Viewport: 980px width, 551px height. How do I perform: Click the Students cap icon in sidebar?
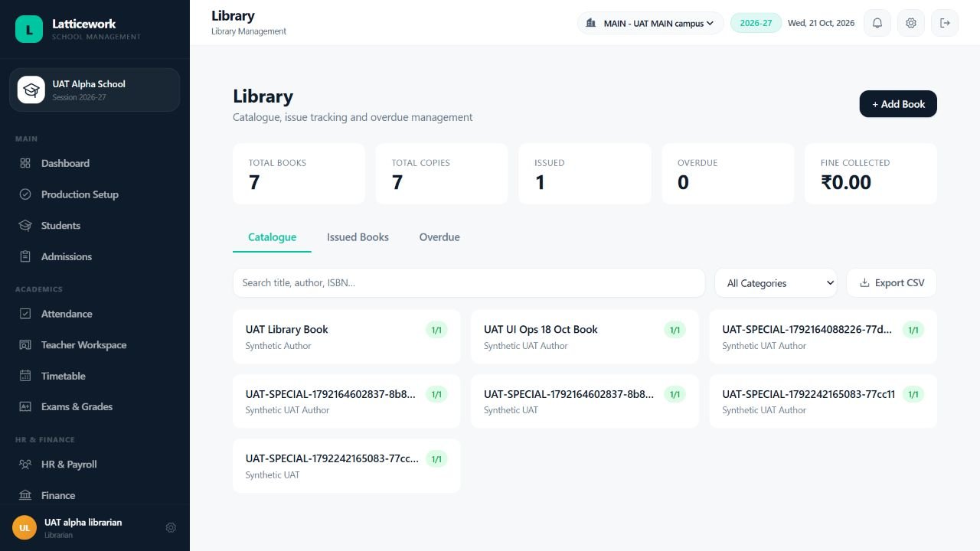25,226
